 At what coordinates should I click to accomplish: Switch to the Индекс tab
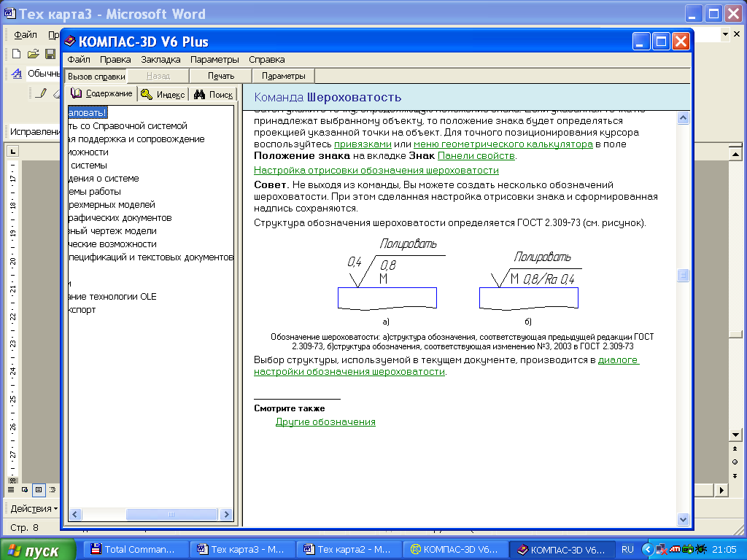coord(163,95)
